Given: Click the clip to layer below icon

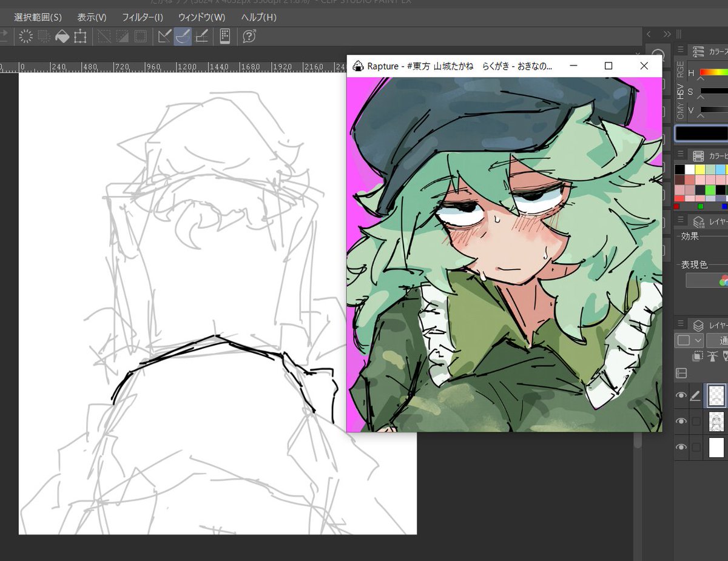Looking at the screenshot, I should (697, 357).
